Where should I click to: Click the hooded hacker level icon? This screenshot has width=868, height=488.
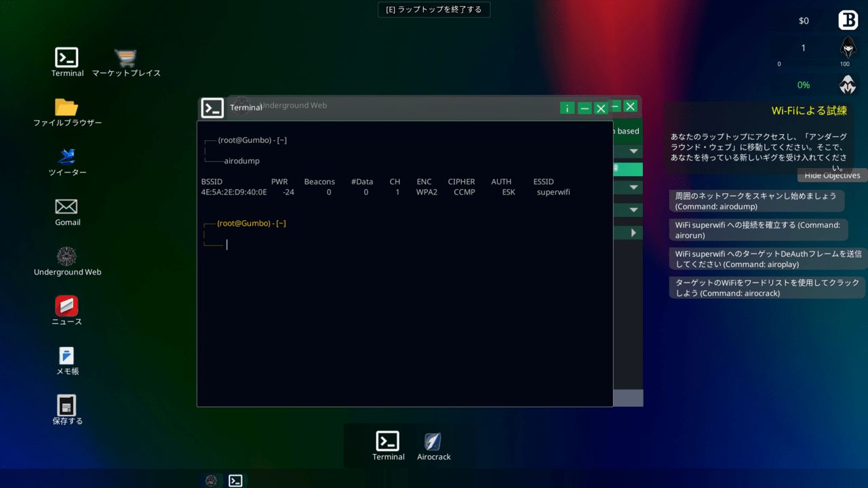848,47
